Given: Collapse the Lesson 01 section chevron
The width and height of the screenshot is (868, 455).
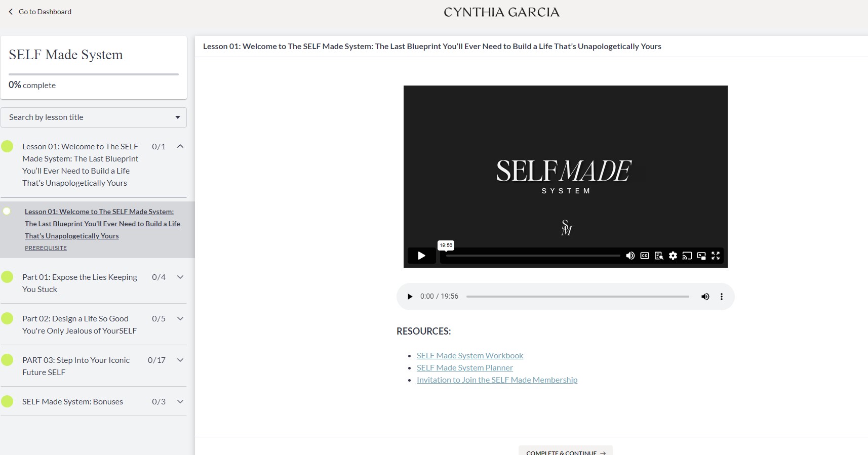Looking at the screenshot, I should (180, 146).
